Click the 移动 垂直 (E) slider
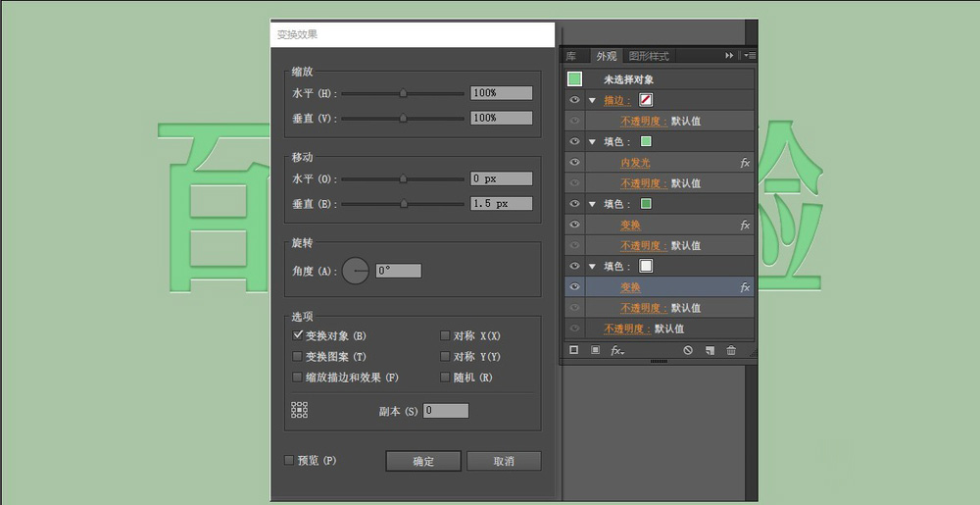The height and width of the screenshot is (505, 980). pyautogui.click(x=403, y=203)
